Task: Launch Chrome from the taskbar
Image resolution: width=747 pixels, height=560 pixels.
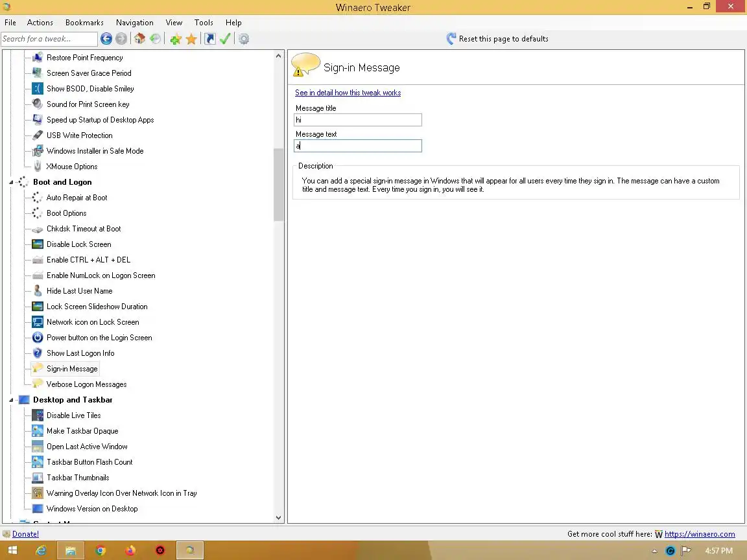Action: [100, 550]
